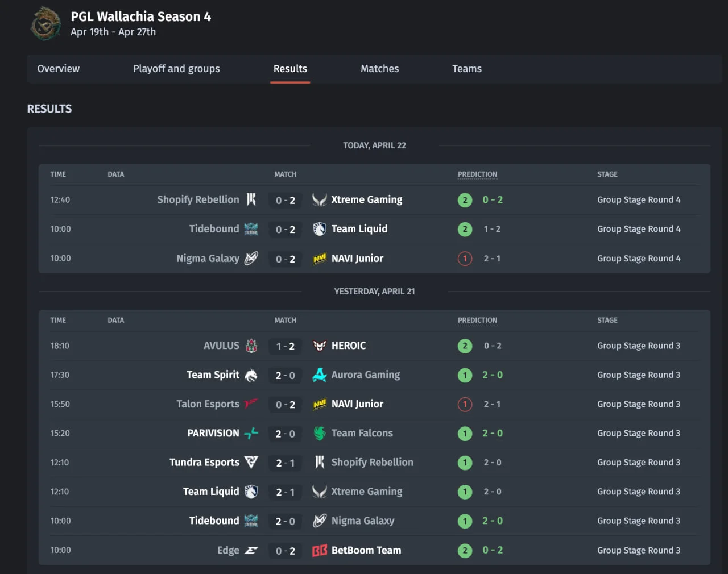
Task: Click the prediction badge in the Talon Esports row
Action: tap(465, 404)
